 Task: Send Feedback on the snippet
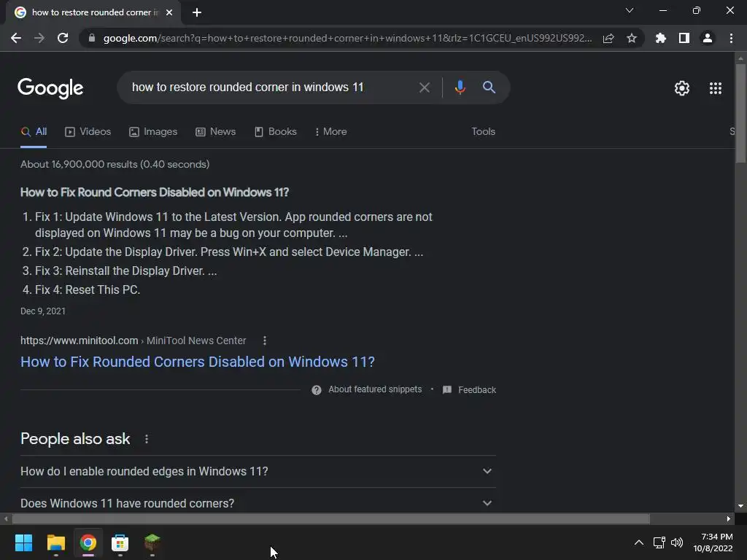470,390
